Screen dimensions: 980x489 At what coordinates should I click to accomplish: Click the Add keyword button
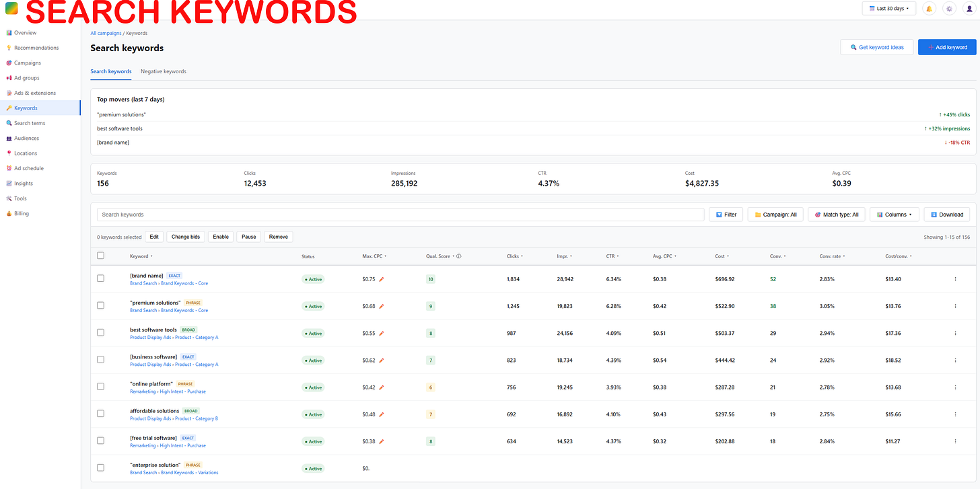pos(947,47)
